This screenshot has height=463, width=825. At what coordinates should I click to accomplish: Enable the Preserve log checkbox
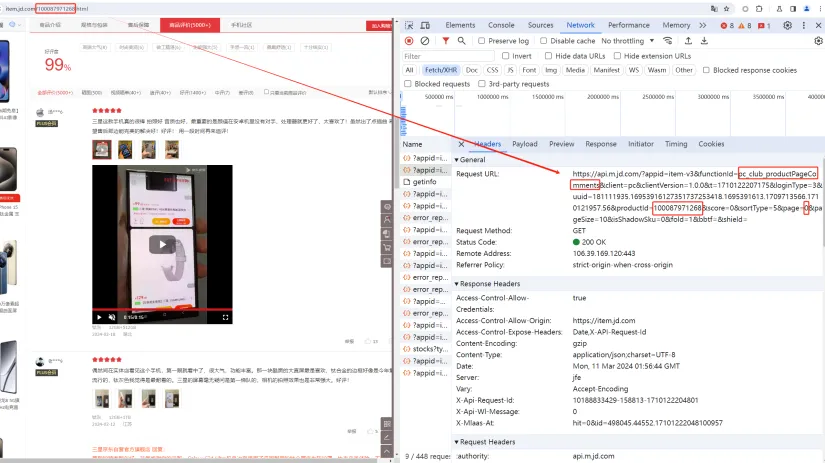[483, 41]
